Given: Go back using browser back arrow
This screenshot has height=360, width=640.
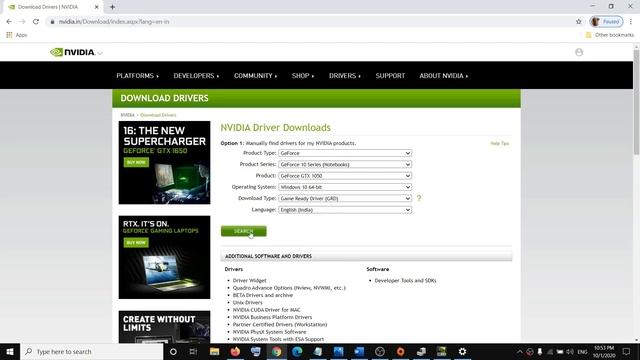Looking at the screenshot, I should coord(9,22).
